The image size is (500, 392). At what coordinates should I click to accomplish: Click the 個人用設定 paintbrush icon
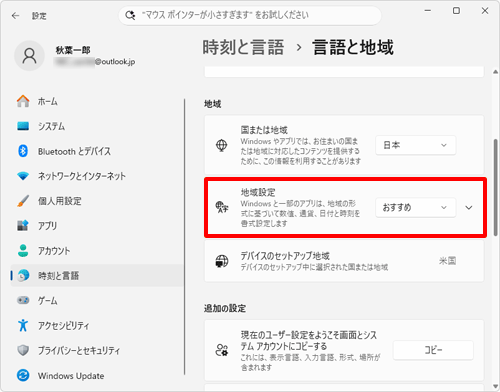[x=23, y=201]
